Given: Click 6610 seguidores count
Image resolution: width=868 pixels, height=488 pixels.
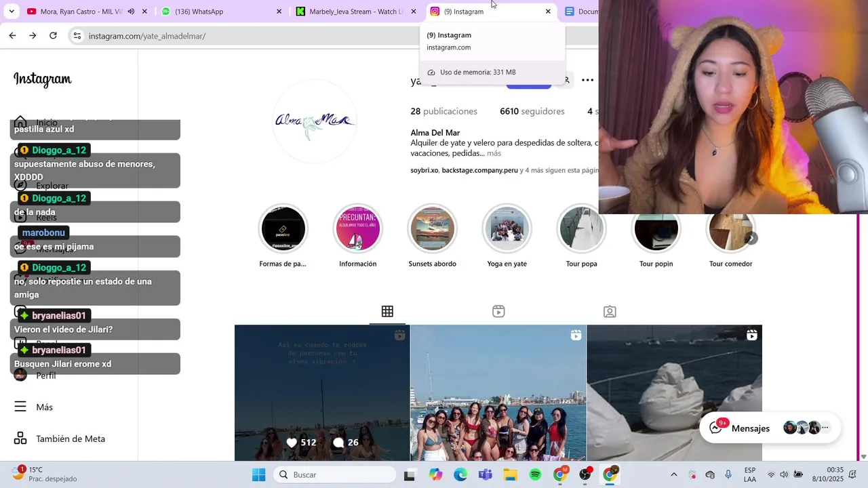Looking at the screenshot, I should pos(532,111).
